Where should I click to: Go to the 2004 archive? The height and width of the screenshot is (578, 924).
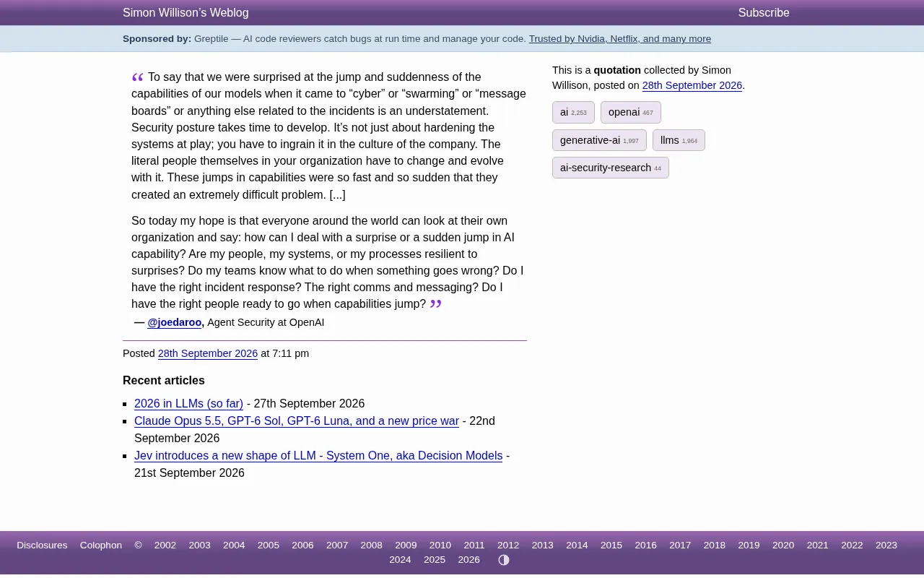(x=234, y=545)
